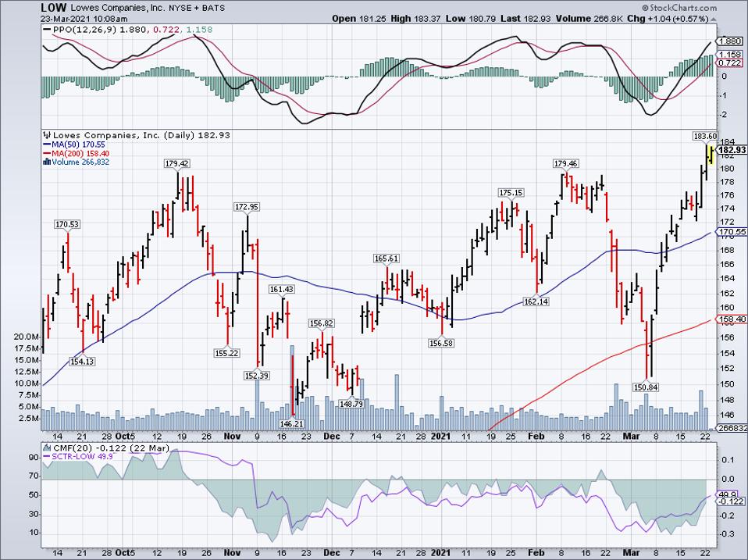Click the 148.79 low price annotation

pos(351,404)
